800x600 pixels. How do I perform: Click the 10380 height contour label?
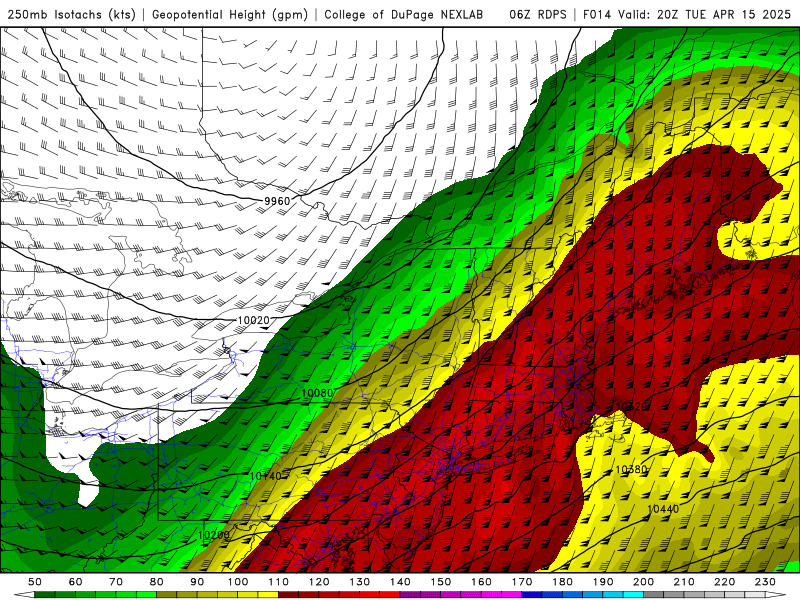pos(632,469)
